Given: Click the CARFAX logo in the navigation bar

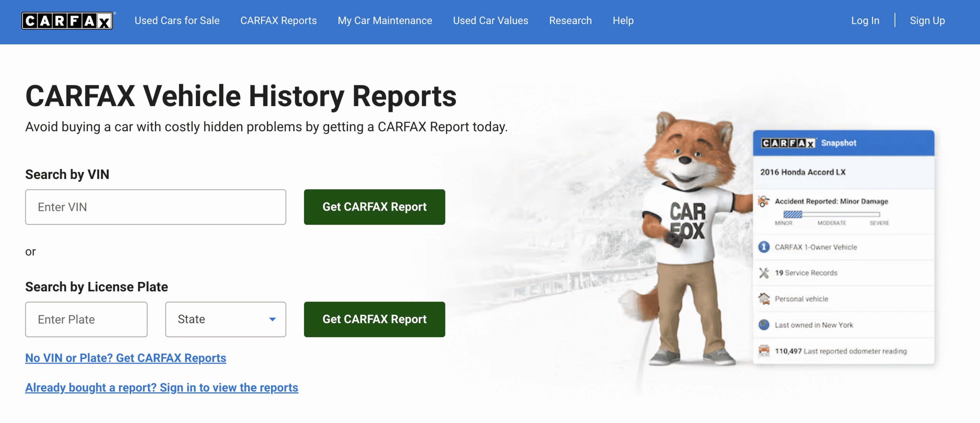Looking at the screenshot, I should [x=67, y=21].
